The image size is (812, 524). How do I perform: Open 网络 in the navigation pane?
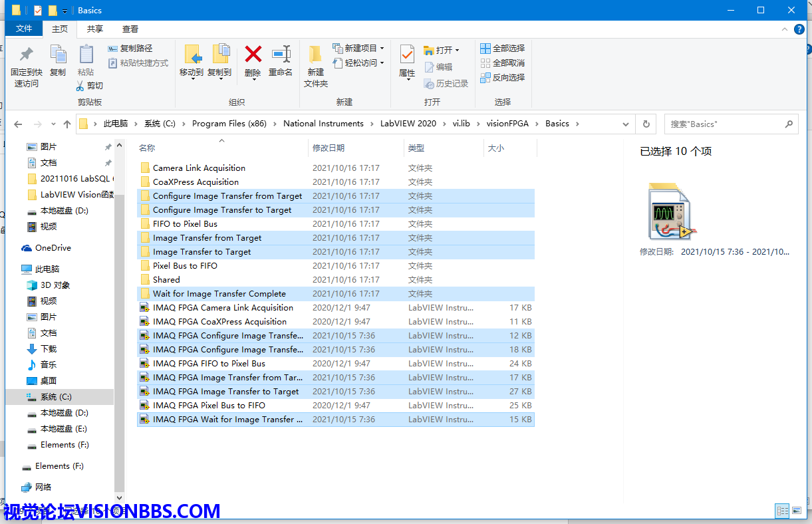[36, 487]
